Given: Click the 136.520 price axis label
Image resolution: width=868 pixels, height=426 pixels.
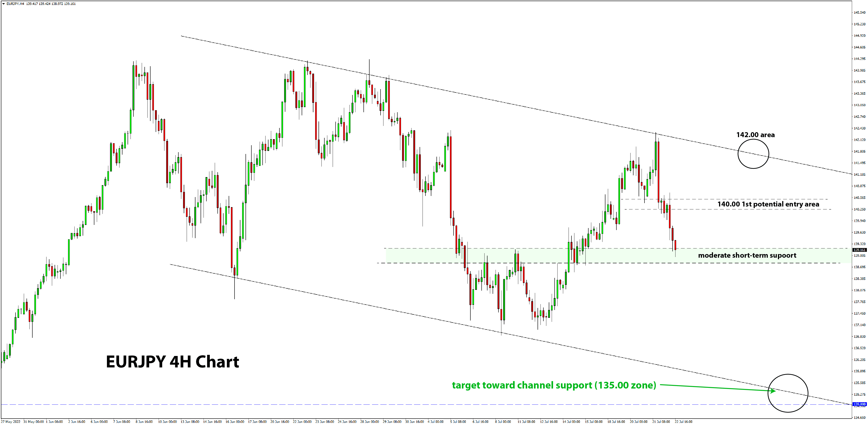Looking at the screenshot, I should (859, 348).
